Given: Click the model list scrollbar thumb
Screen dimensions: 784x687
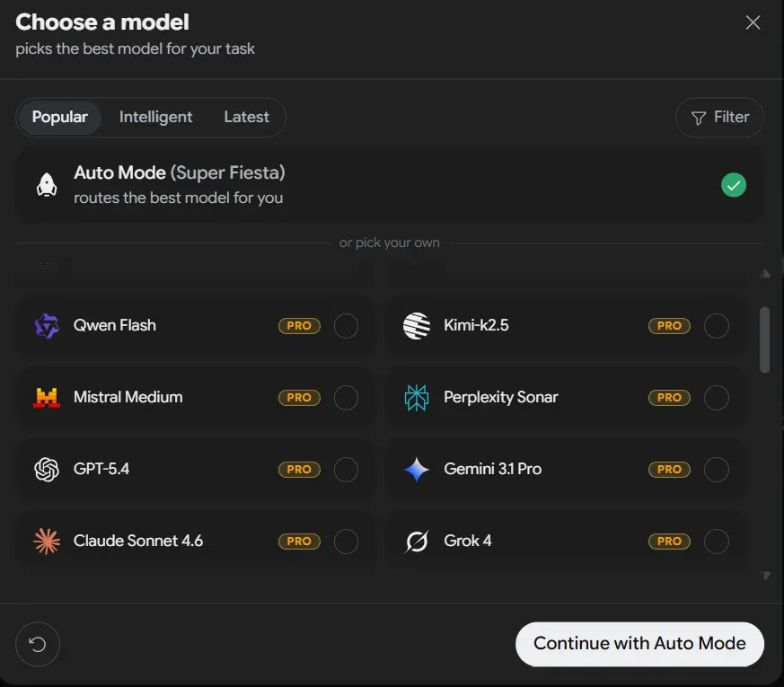Looking at the screenshot, I should click(764, 339).
